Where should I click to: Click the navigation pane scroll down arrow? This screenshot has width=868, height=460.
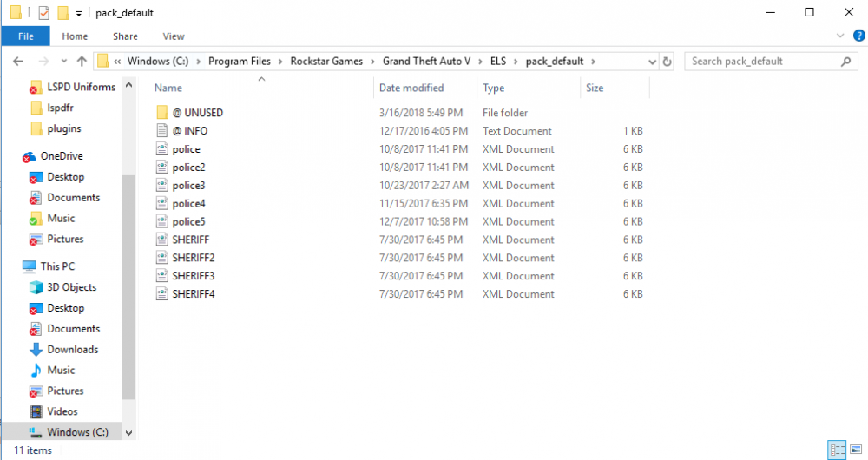click(129, 433)
